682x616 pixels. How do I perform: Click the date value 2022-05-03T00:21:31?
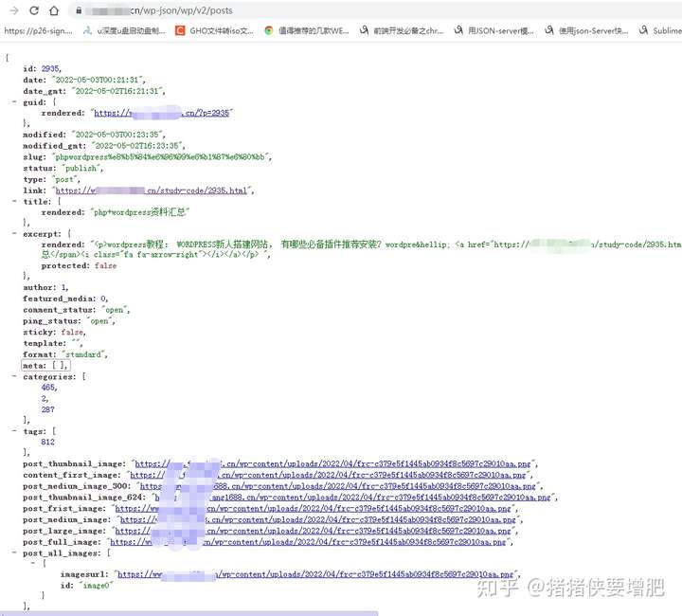[x=97, y=80]
